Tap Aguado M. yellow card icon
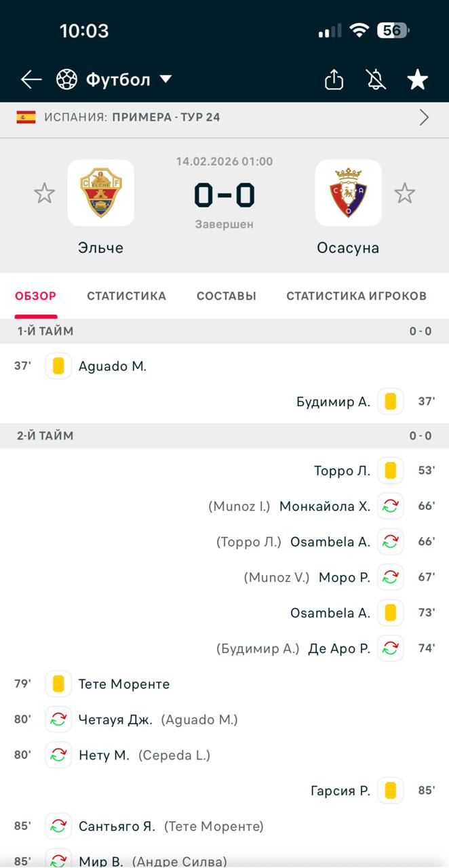Image resolution: width=449 pixels, height=868 pixels. [58, 366]
